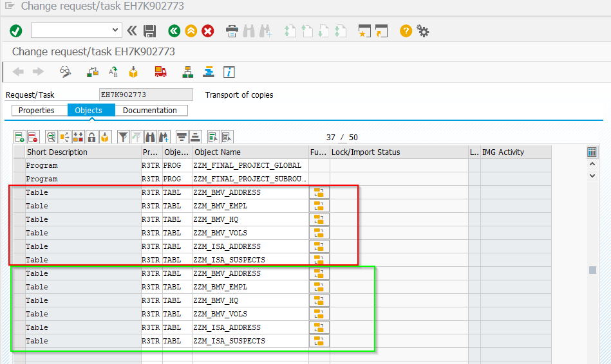
Task: Click the delete filter funnel-arrow icon
Action: point(136,137)
